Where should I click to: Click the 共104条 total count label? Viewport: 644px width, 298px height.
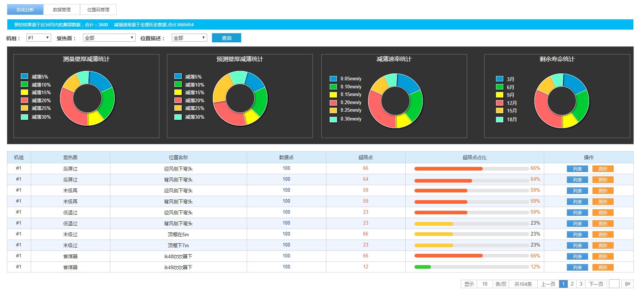[523, 284]
